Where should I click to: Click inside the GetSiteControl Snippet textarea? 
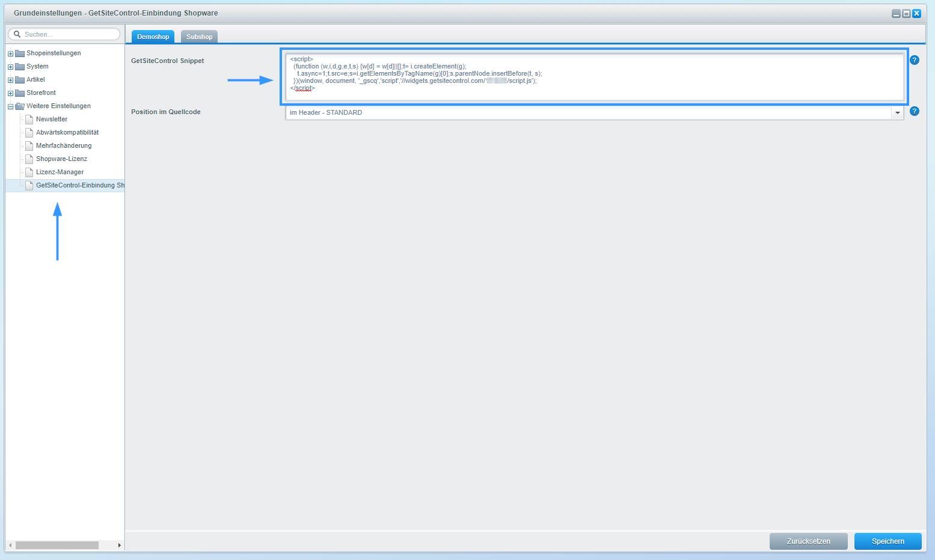(x=595, y=77)
